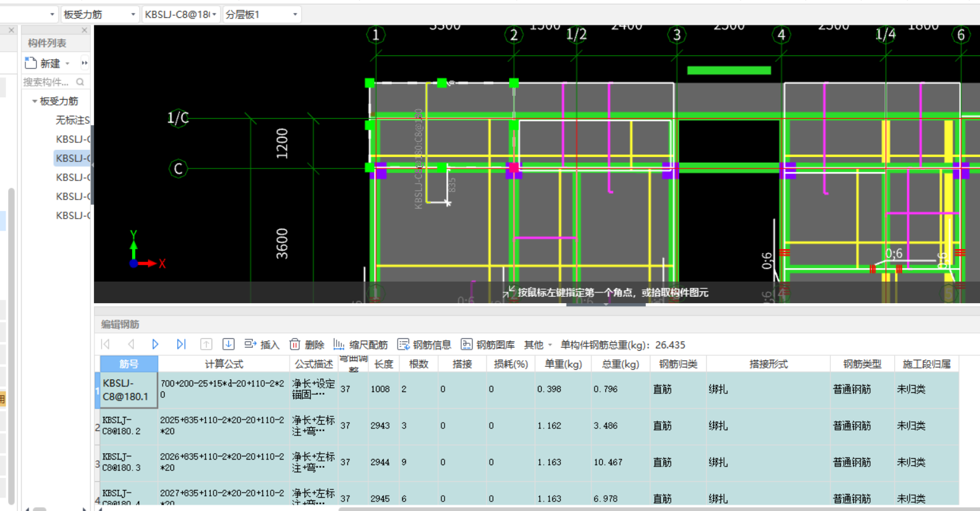980x511 pixels.
Task: Click the 新建 new component icon
Action: [30, 63]
